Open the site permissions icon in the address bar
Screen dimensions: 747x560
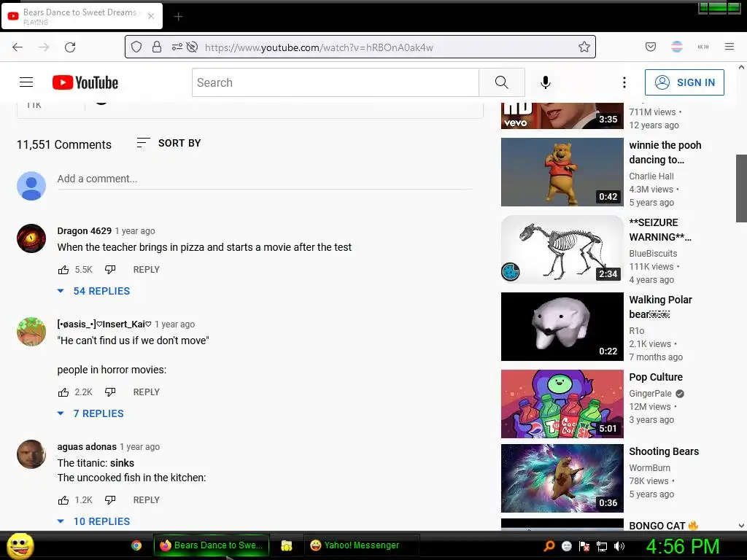coord(177,47)
